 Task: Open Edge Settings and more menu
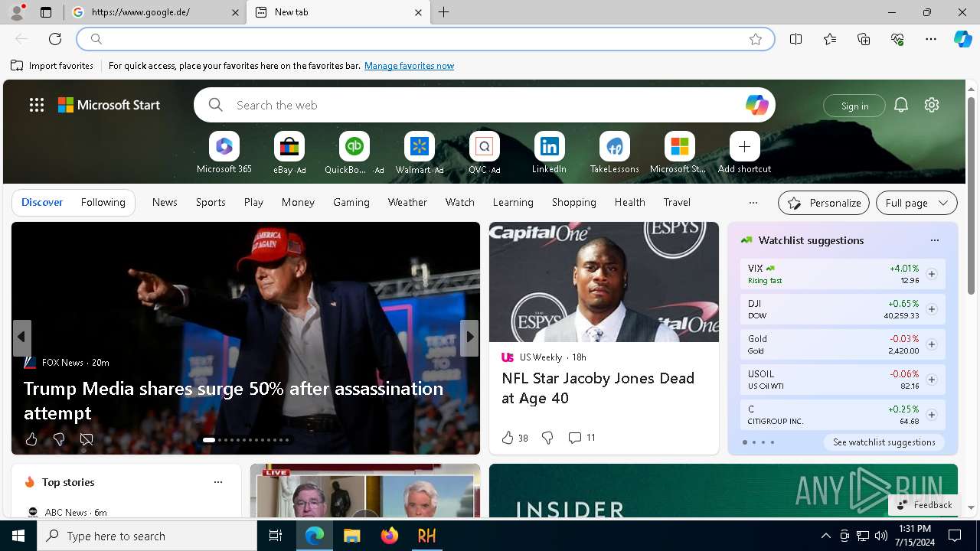coord(931,39)
